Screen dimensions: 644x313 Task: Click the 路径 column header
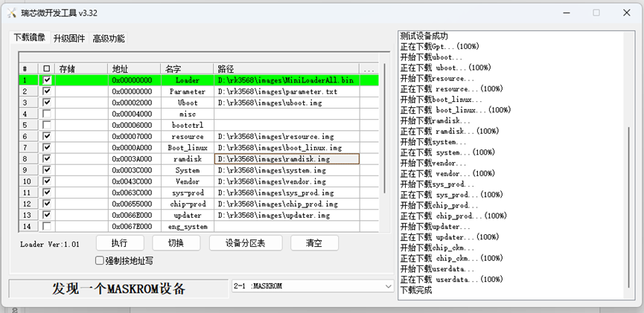[x=287, y=68]
